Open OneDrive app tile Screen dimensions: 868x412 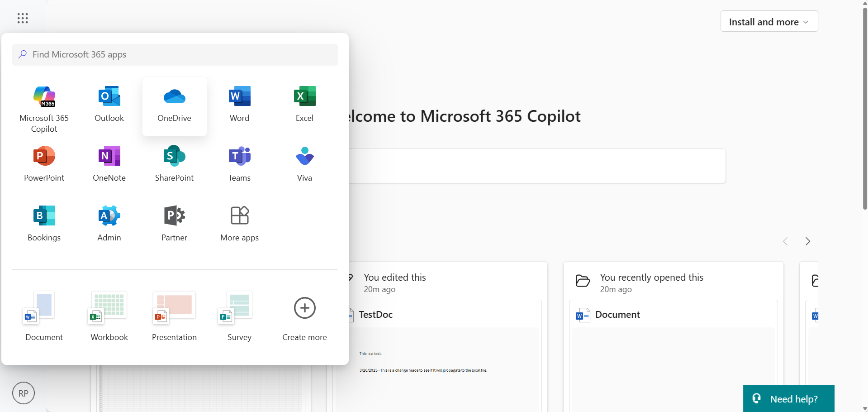pyautogui.click(x=174, y=106)
